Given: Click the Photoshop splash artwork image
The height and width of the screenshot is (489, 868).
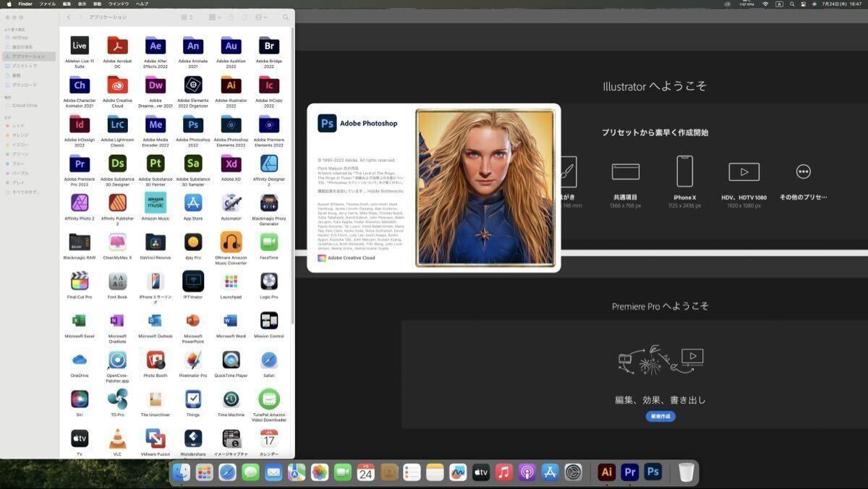Looking at the screenshot, I should click(x=485, y=188).
